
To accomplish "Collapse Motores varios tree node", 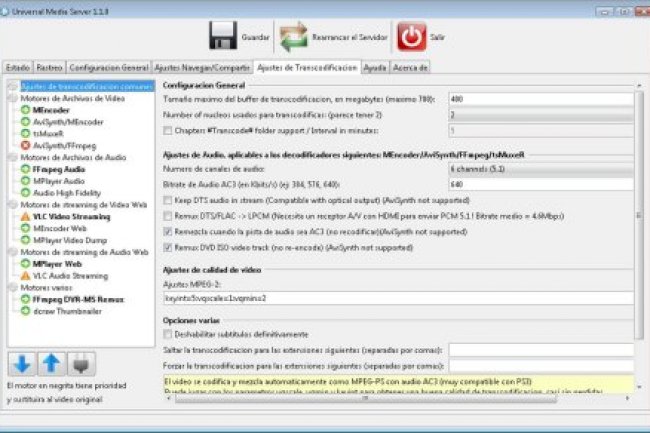I will 12,287.
